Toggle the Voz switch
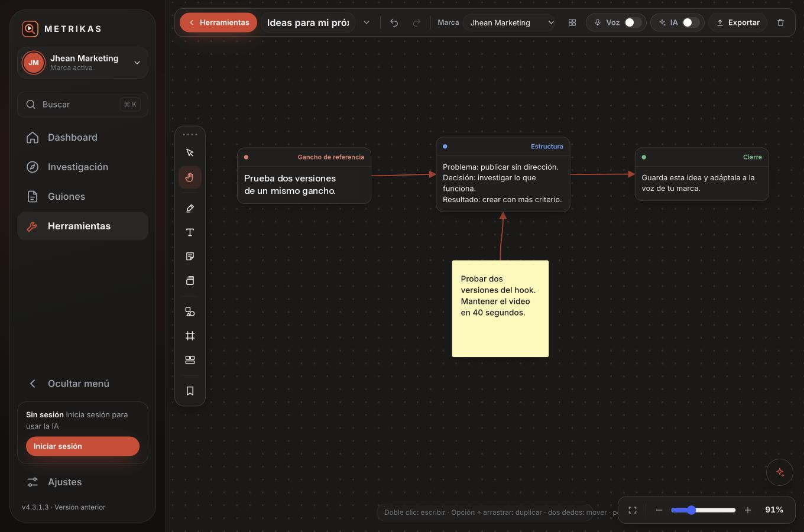The height and width of the screenshot is (532, 804). (x=633, y=22)
